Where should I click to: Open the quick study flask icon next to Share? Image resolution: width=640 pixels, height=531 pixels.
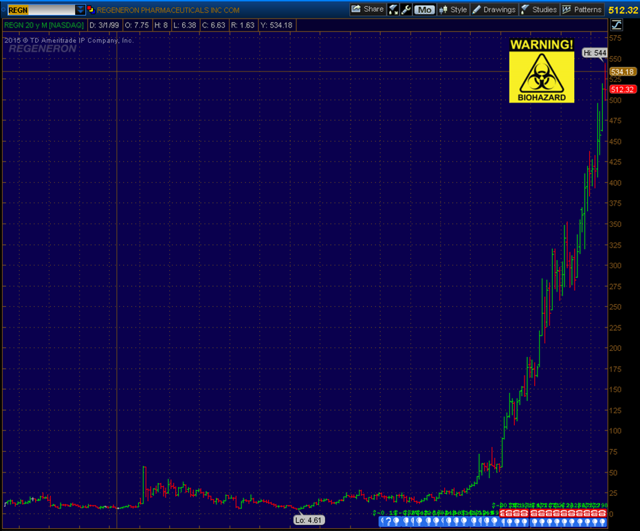click(x=393, y=10)
